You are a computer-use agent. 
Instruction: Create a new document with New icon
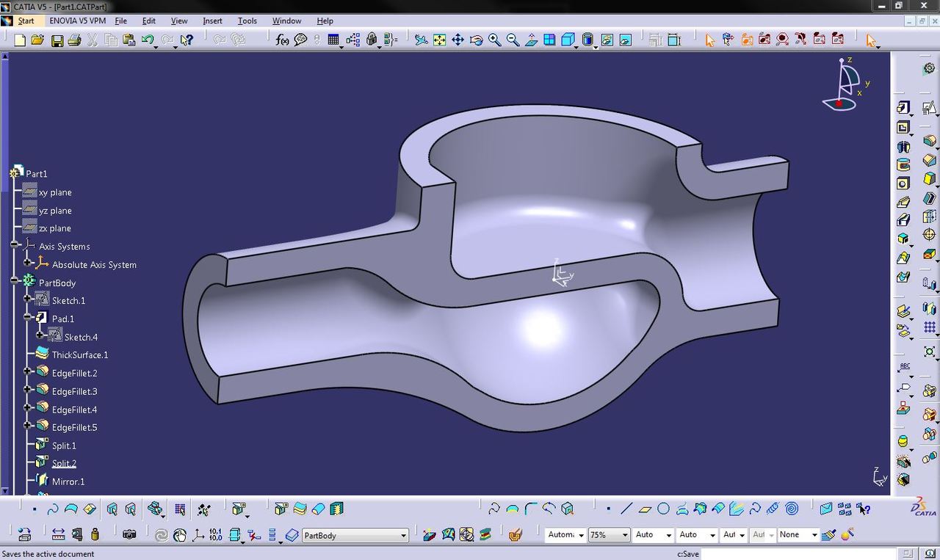tap(20, 40)
